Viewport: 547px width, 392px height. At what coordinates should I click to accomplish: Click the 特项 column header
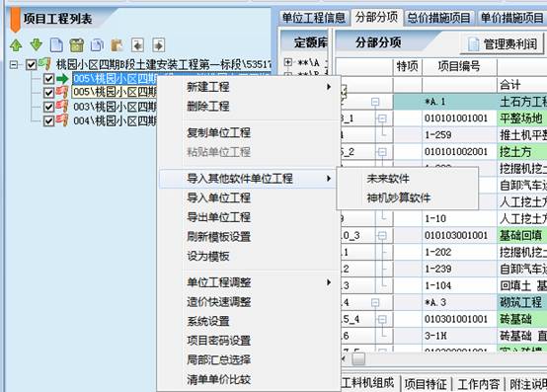tap(407, 66)
